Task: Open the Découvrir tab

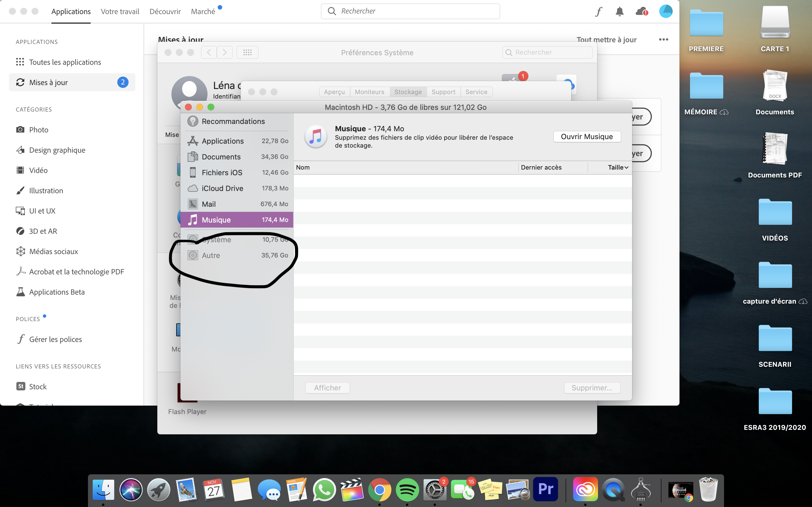Action: tap(165, 11)
